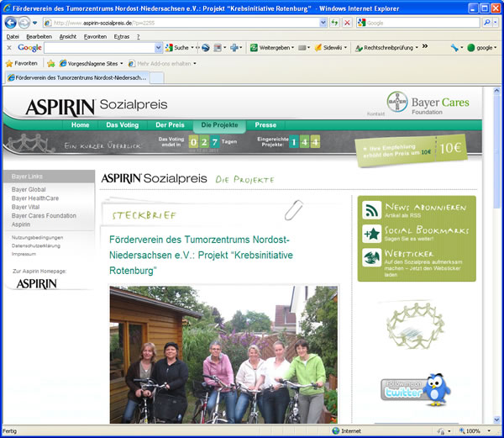Click the Social Bookmarks star icon
Viewport: 504px width, 438px height.
372,234
